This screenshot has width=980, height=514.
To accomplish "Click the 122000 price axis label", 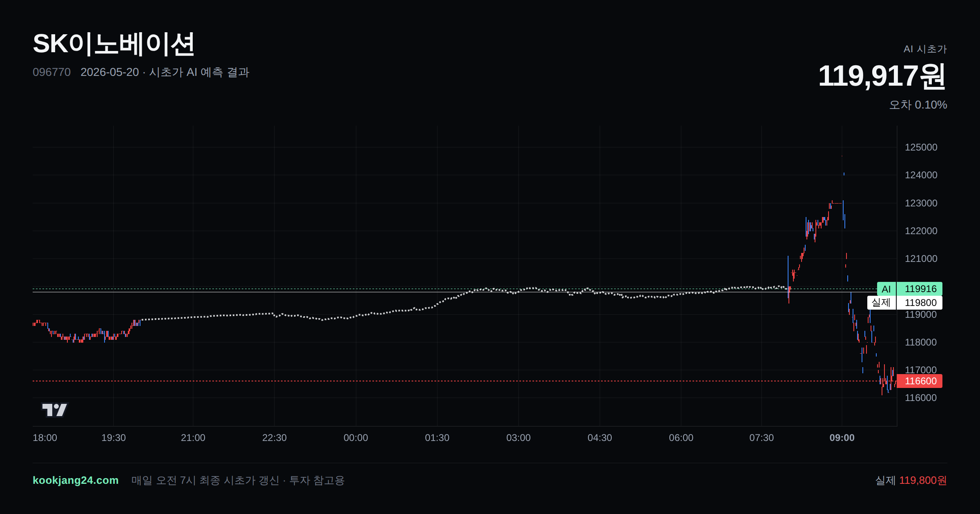I will click(921, 231).
